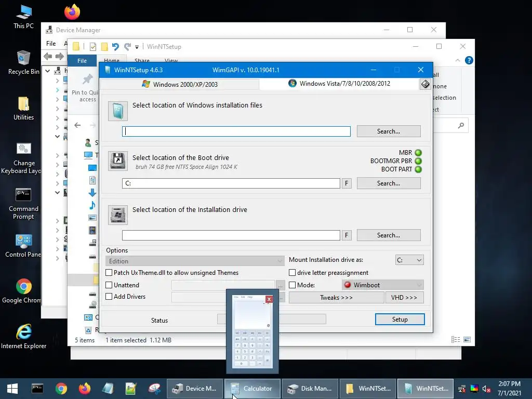Click Search for installation files location

pyautogui.click(x=389, y=131)
